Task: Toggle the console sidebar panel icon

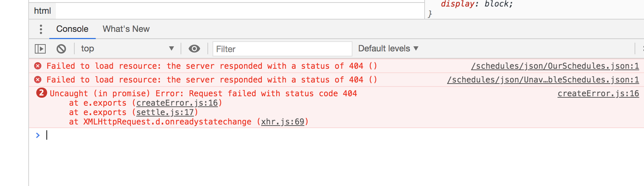Action: pos(40,48)
